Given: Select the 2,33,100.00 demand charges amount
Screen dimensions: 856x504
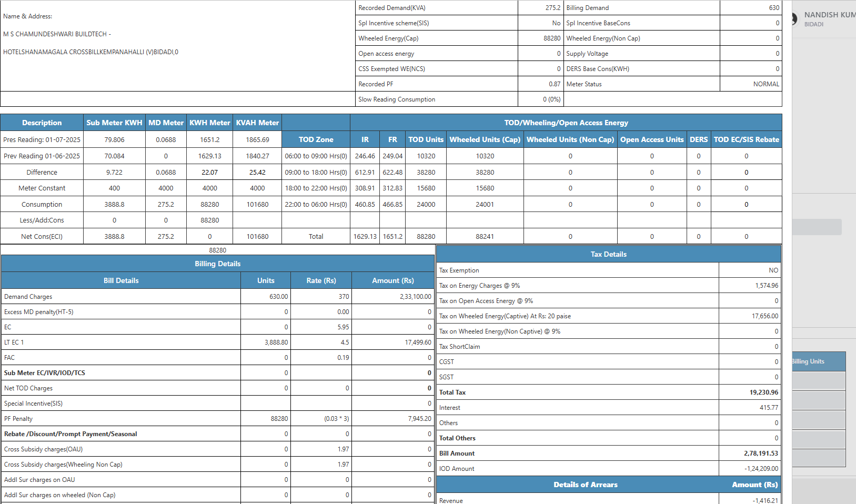Looking at the screenshot, I should (x=415, y=297).
